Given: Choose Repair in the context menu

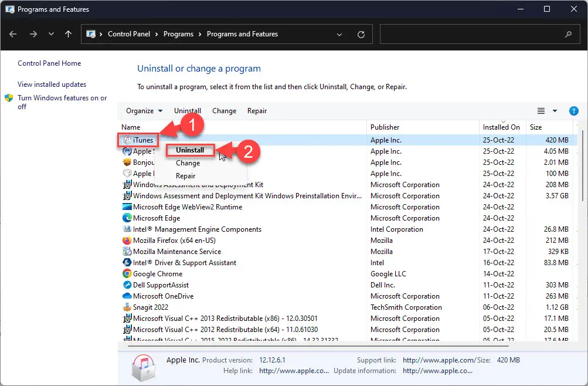Looking at the screenshot, I should click(x=186, y=176).
